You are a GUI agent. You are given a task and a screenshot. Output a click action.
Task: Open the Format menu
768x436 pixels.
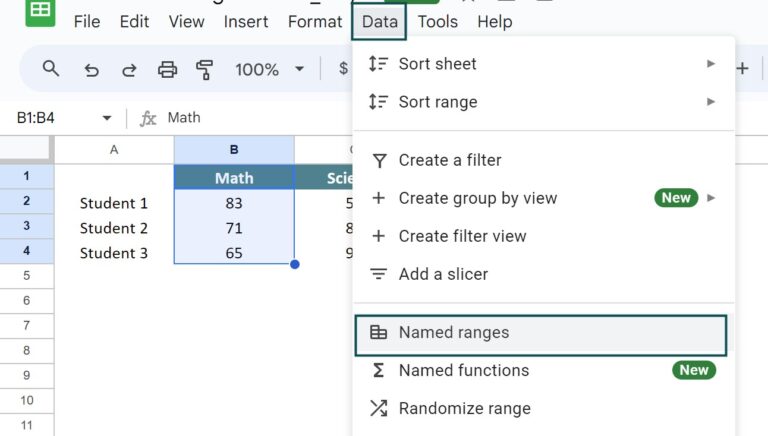pyautogui.click(x=315, y=22)
